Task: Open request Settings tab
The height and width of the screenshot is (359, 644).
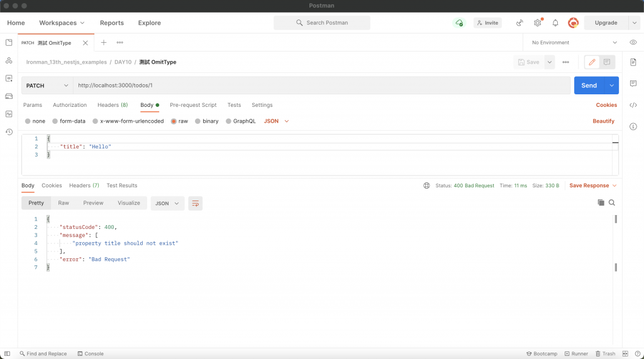Action: click(262, 105)
